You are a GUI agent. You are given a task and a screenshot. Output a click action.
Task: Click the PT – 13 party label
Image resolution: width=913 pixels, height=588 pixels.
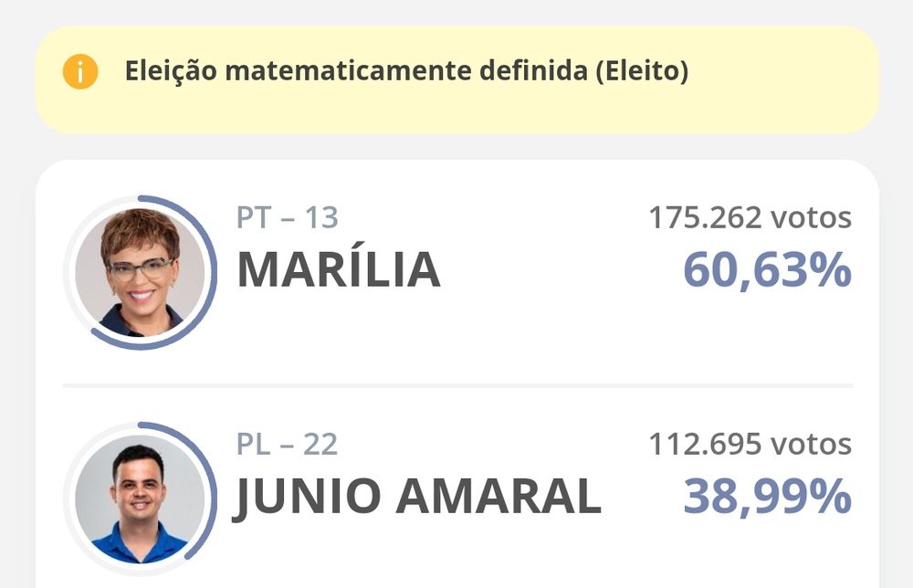[x=287, y=217]
